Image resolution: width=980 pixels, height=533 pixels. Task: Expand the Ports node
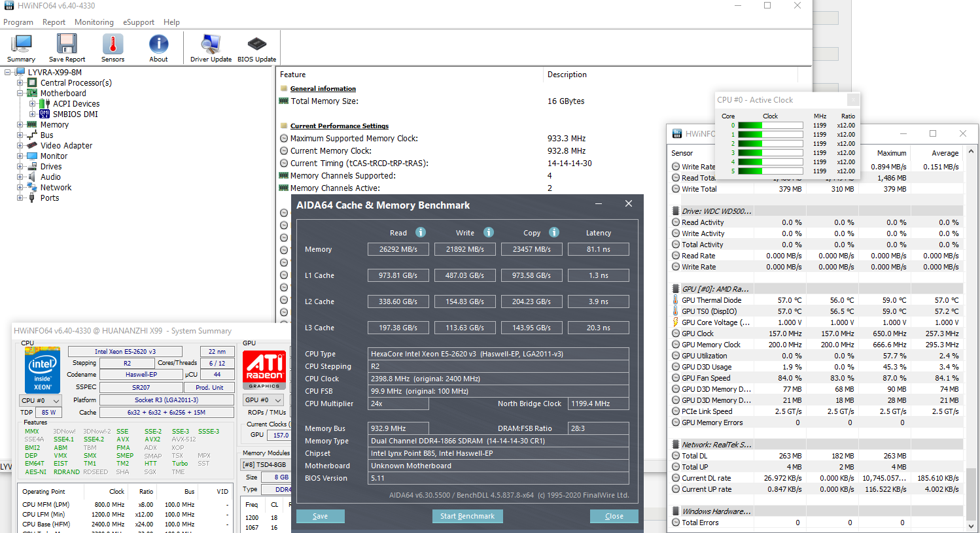(x=20, y=198)
